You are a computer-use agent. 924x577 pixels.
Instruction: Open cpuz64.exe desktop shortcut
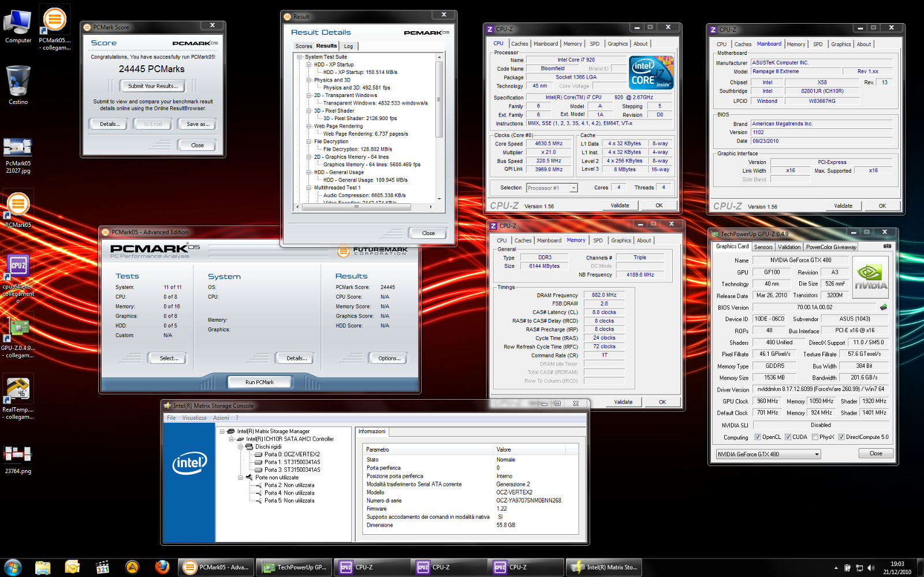pyautogui.click(x=18, y=279)
